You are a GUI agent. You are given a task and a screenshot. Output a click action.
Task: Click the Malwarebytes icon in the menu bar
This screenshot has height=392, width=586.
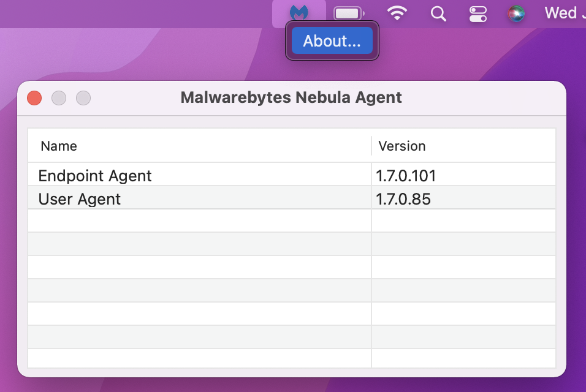pyautogui.click(x=299, y=13)
